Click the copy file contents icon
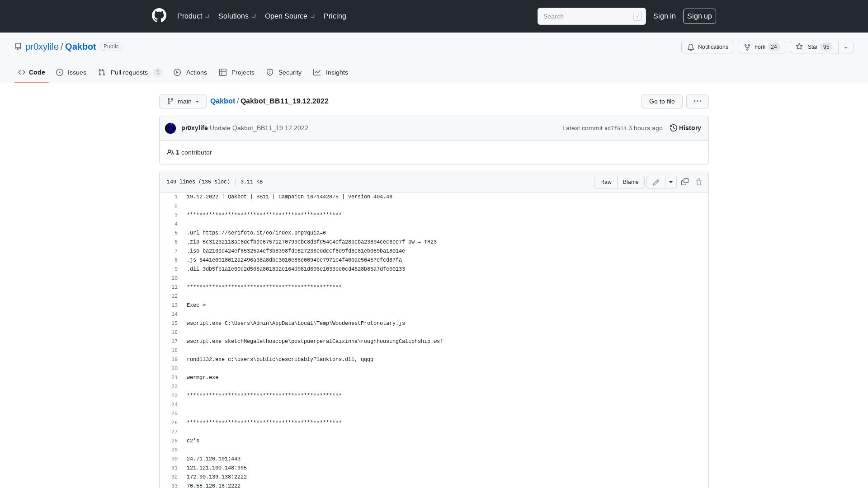 point(684,182)
